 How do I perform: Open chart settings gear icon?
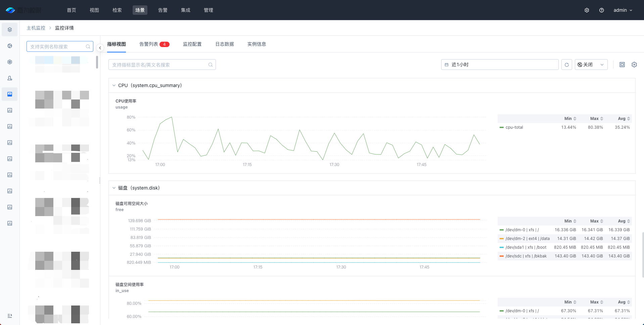(x=634, y=65)
